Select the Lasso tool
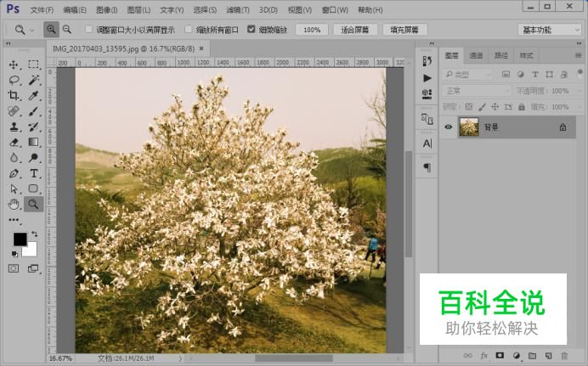 pyautogui.click(x=14, y=80)
